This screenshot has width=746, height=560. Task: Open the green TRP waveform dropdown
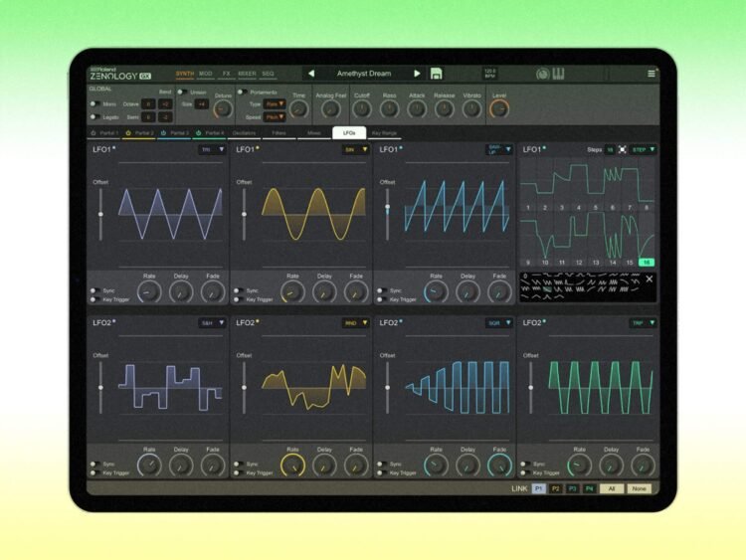tap(644, 323)
